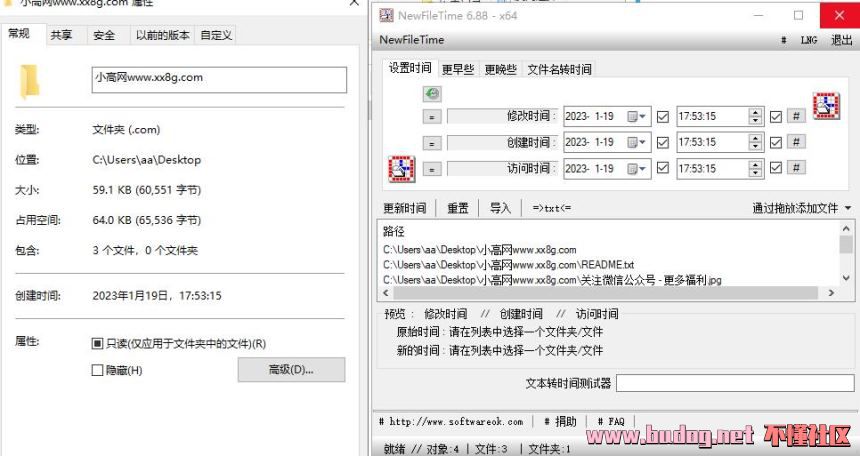Screen dimensions: 860x456
Task: Click the 更新时间 button
Action: click(404, 208)
